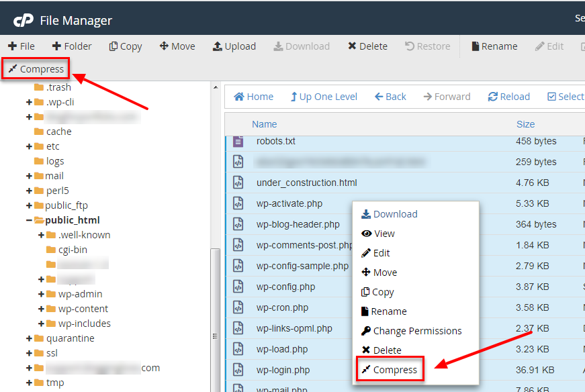Image resolution: width=585 pixels, height=392 pixels.
Task: Expand the .wp-cli folder
Action: [x=30, y=102]
